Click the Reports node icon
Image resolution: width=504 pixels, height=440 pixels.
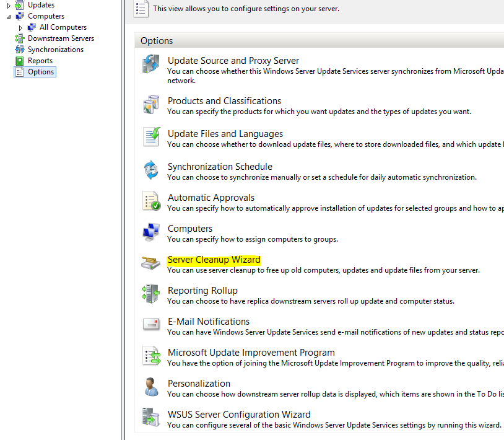tap(20, 61)
